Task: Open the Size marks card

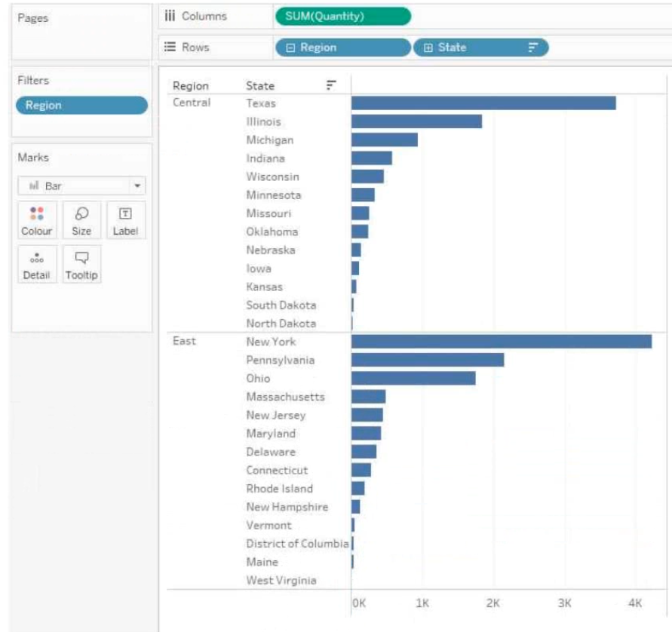Action: point(81,220)
